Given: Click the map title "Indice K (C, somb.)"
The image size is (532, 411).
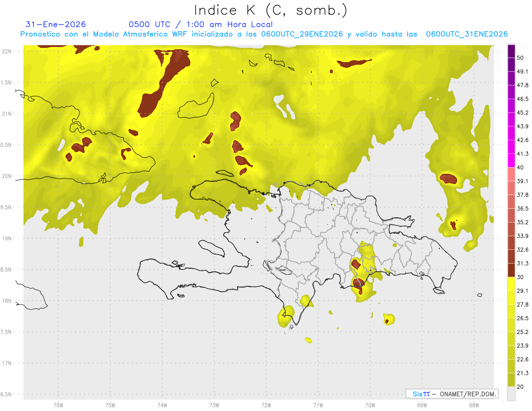Looking at the screenshot, I should click(271, 10).
